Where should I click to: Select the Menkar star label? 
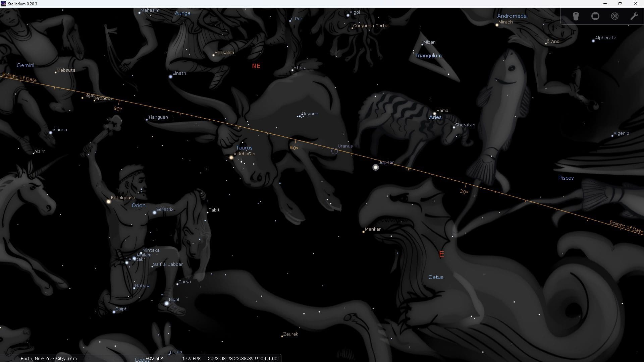tap(373, 229)
